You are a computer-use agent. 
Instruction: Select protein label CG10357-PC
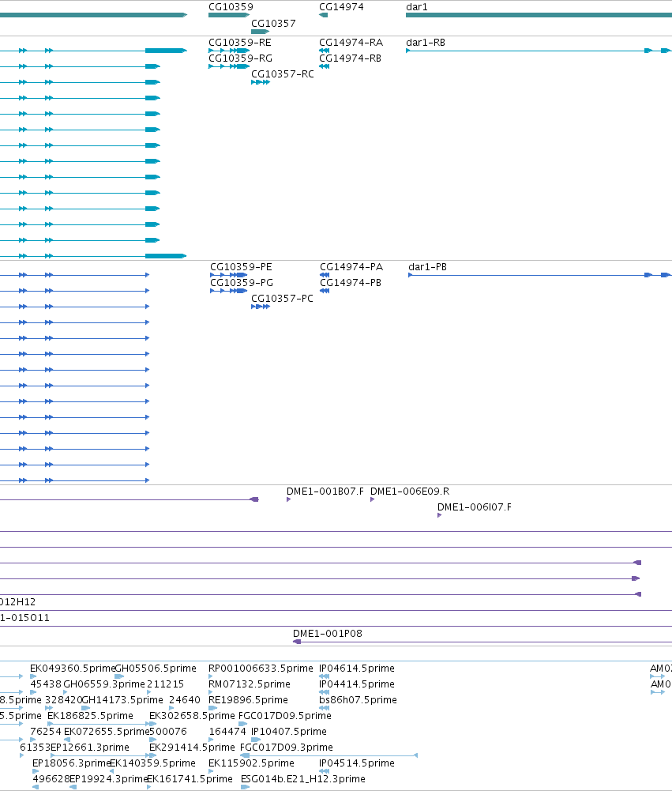[x=283, y=299]
